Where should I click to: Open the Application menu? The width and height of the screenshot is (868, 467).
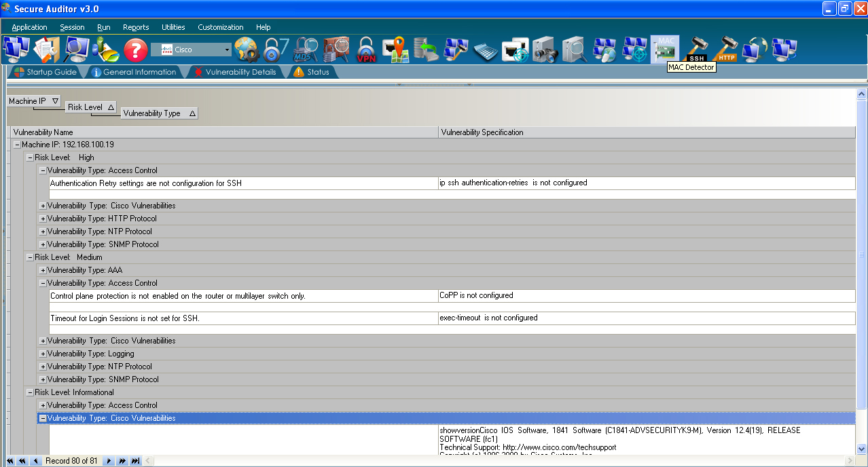[x=30, y=27]
